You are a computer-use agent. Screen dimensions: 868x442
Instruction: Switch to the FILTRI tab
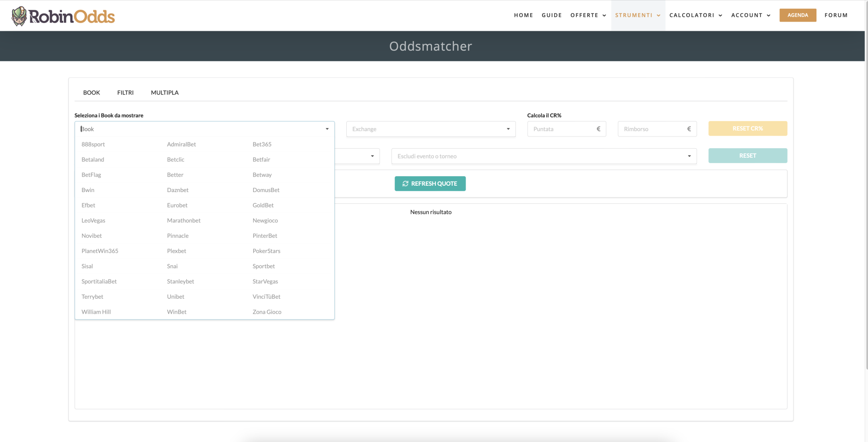[125, 93]
